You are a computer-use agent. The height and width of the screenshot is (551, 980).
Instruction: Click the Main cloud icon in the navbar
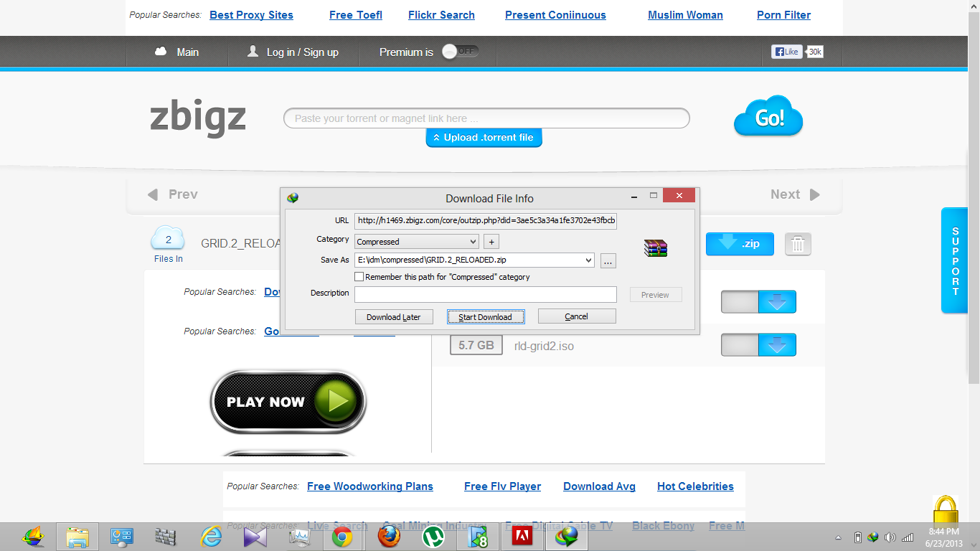pos(161,52)
